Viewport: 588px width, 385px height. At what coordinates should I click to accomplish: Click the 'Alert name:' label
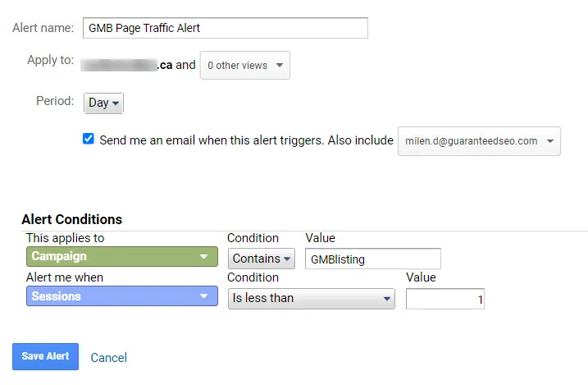coord(43,28)
